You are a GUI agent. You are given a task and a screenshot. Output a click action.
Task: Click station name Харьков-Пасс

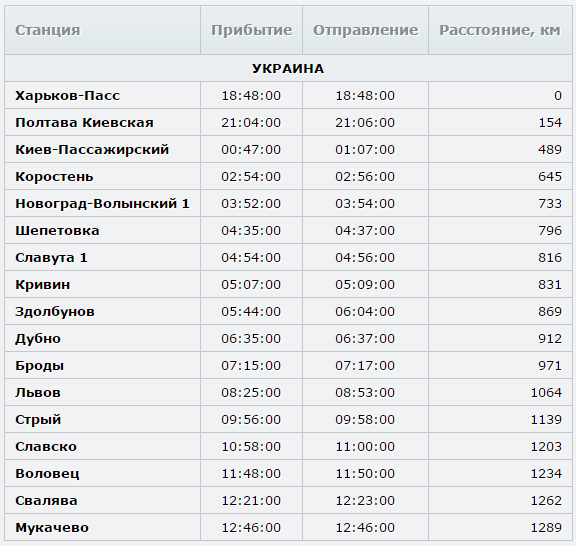click(x=68, y=96)
